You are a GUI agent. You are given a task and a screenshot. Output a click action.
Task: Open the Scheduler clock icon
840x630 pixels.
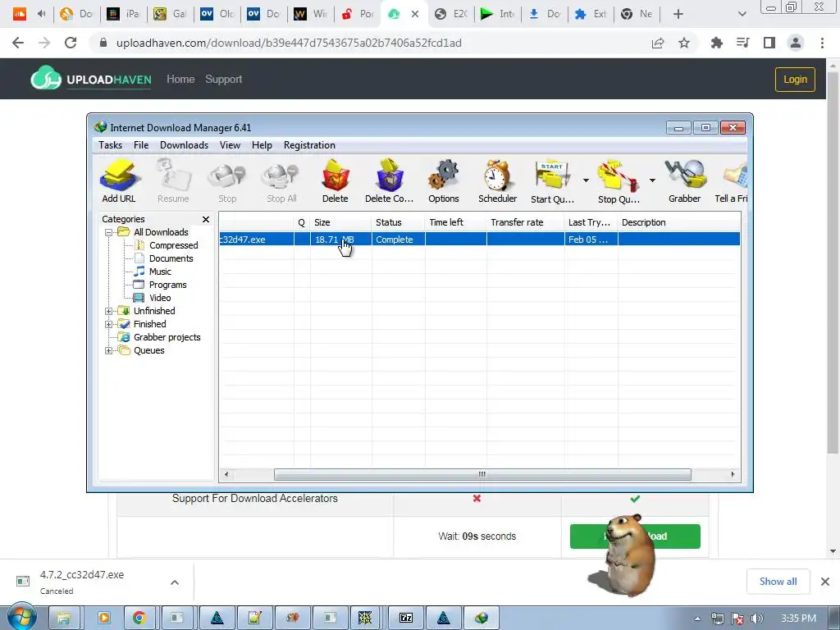pyautogui.click(x=497, y=180)
